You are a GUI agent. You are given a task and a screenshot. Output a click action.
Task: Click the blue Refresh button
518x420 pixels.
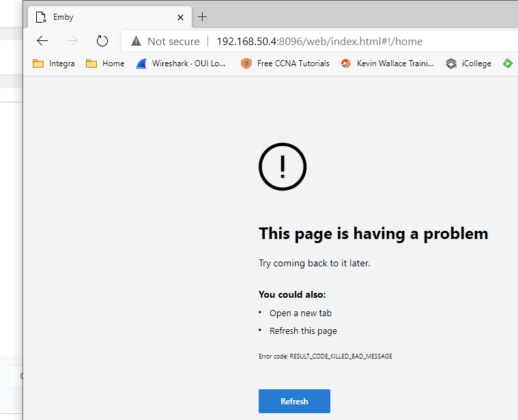[x=294, y=401]
